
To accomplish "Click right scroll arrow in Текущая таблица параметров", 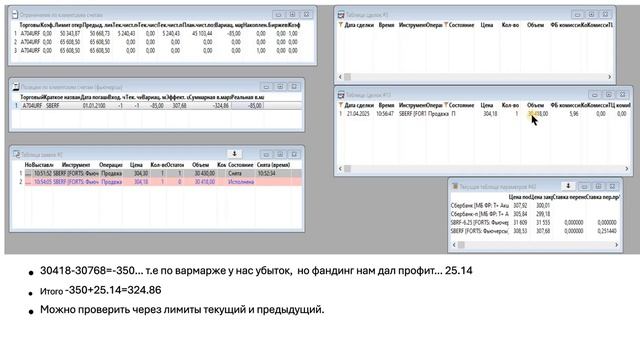I will point(616,245).
